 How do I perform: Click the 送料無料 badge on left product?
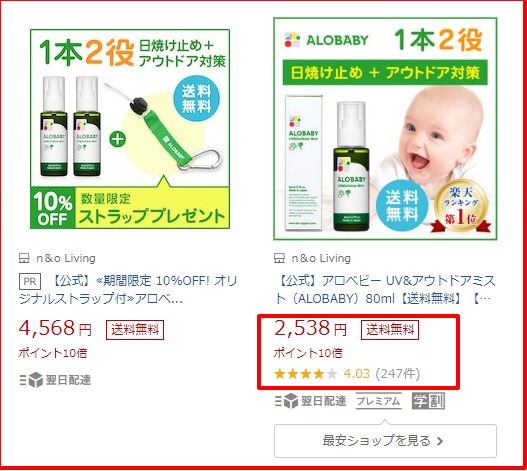point(135,330)
